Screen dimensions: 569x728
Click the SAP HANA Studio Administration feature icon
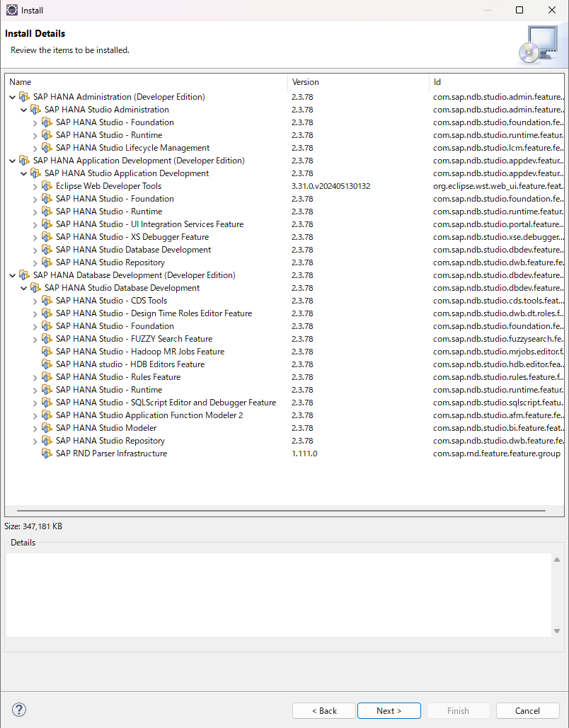(x=35, y=110)
